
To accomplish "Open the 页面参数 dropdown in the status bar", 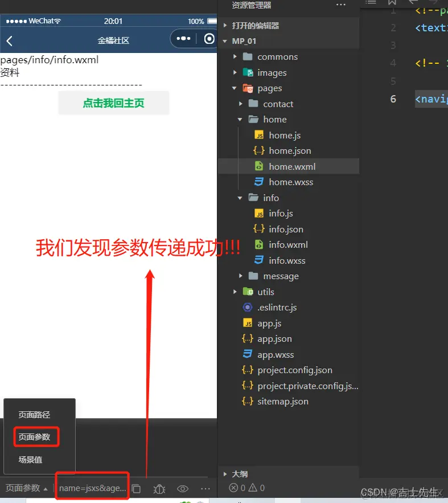I will point(27,488).
